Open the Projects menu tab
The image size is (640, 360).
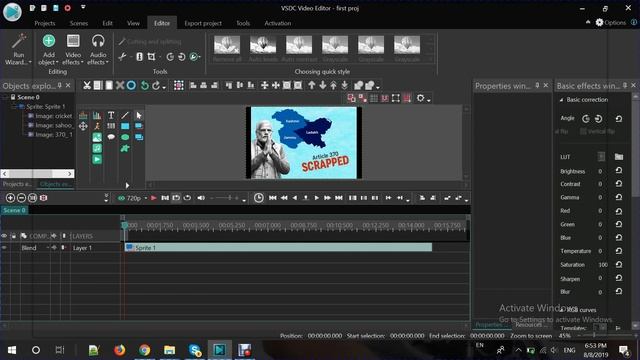coord(44,23)
